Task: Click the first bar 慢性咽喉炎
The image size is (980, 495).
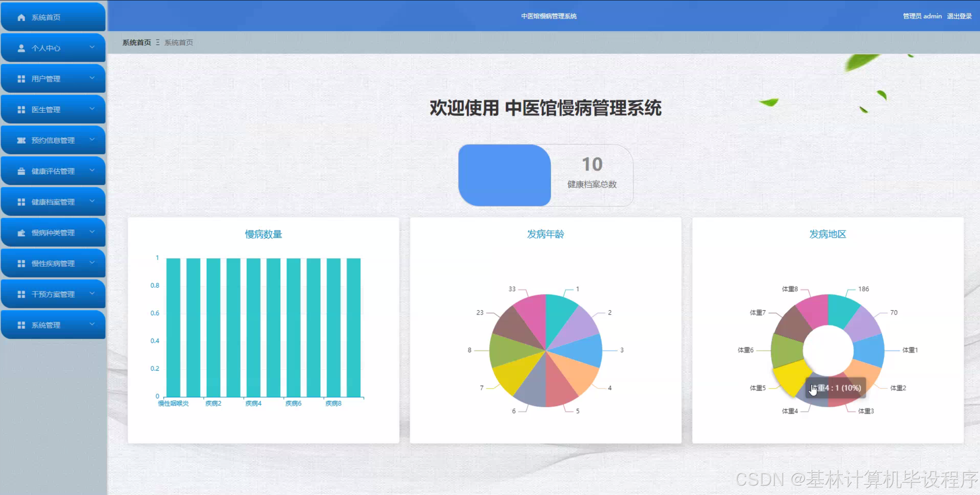Action: 173,327
